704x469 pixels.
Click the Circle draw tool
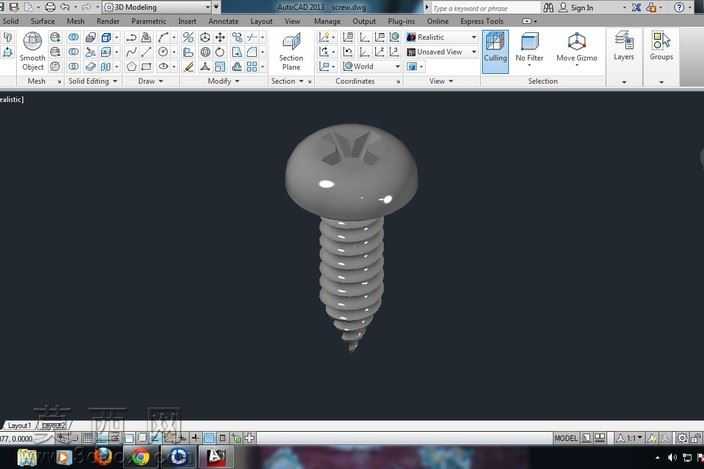[163, 52]
